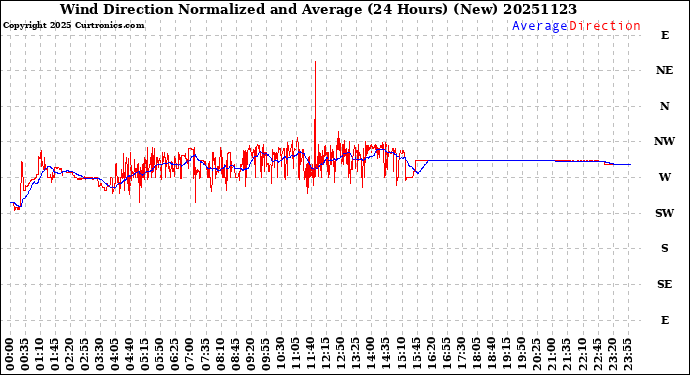Click the 15:45 time axis label
The image size is (690, 375).
point(416,354)
